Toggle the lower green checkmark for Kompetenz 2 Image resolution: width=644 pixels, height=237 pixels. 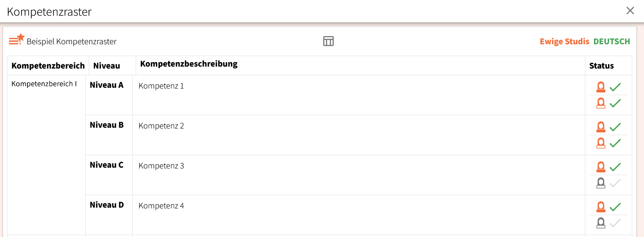pyautogui.click(x=615, y=143)
